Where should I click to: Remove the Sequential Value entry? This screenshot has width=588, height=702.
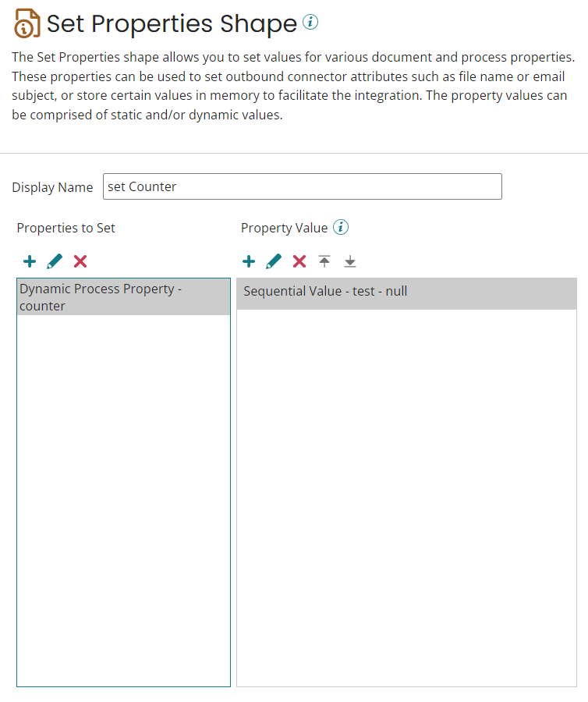[299, 261]
